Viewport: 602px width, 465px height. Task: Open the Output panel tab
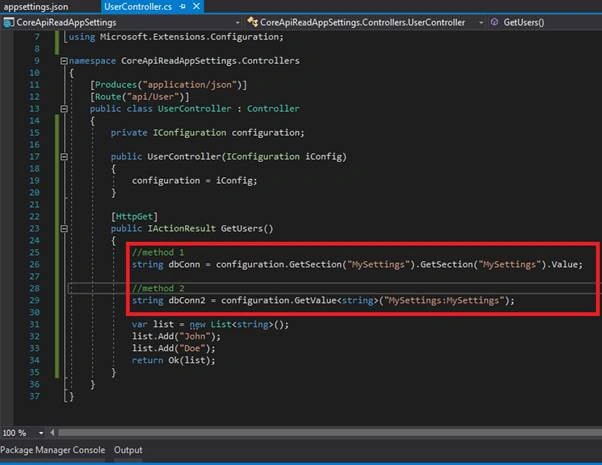pos(128,450)
